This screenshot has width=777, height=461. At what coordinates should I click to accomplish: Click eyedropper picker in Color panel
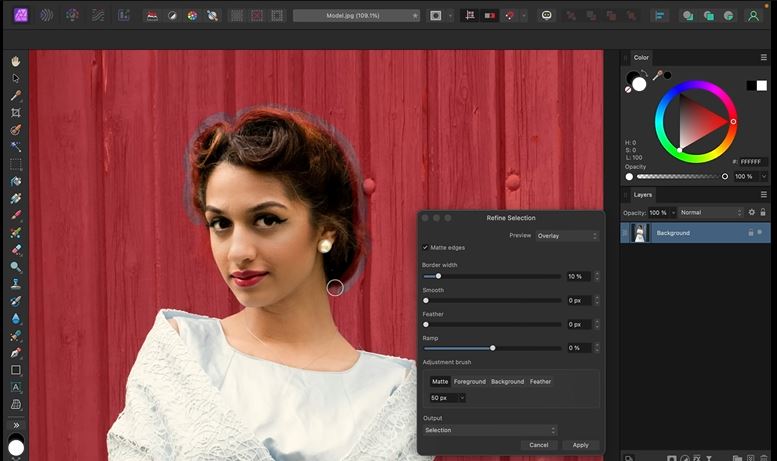[x=658, y=75]
